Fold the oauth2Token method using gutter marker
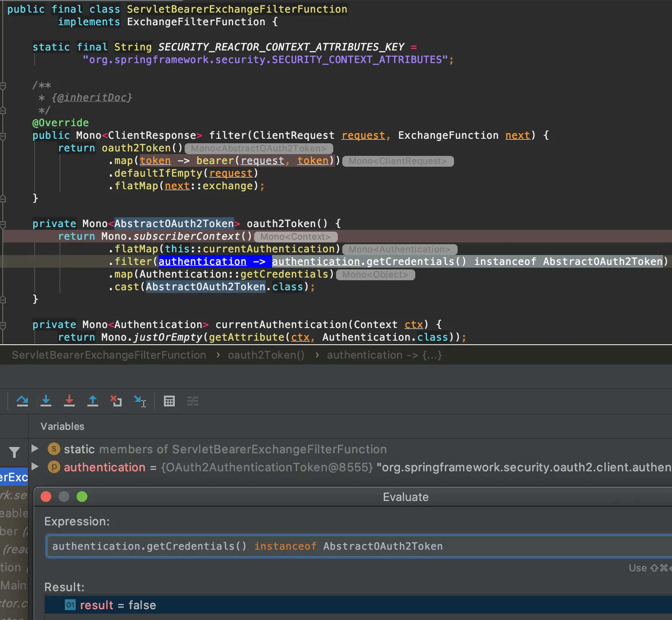Screen dimensions: 672x620 coord(3,224)
